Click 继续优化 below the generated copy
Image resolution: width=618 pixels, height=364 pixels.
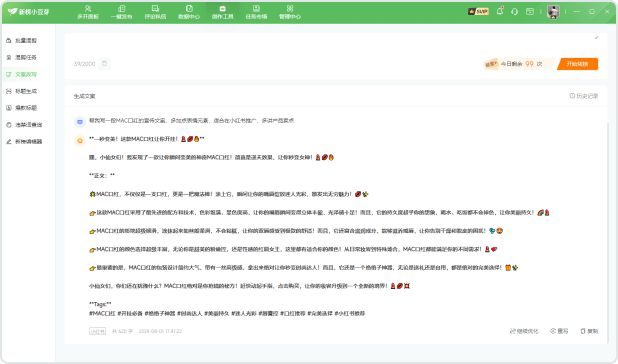coord(524,331)
